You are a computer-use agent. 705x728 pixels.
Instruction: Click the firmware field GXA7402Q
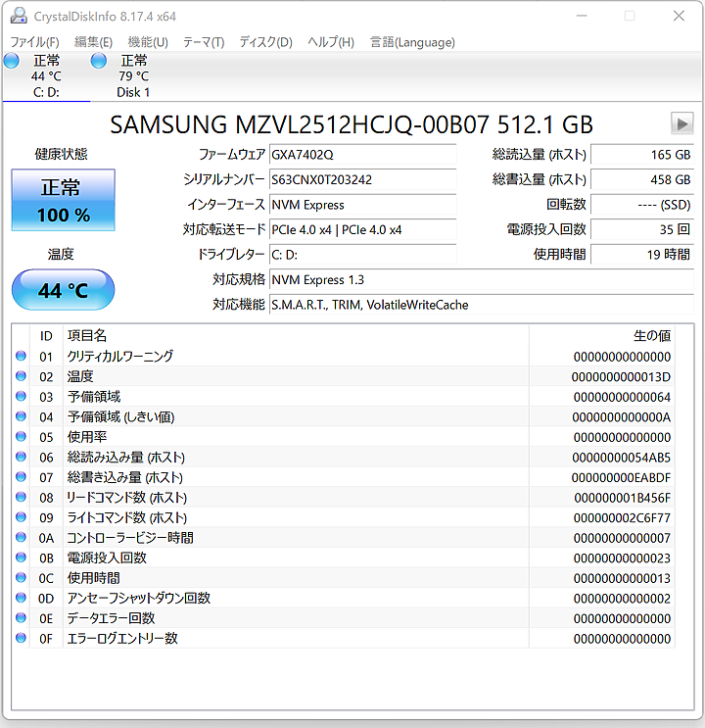(x=362, y=155)
